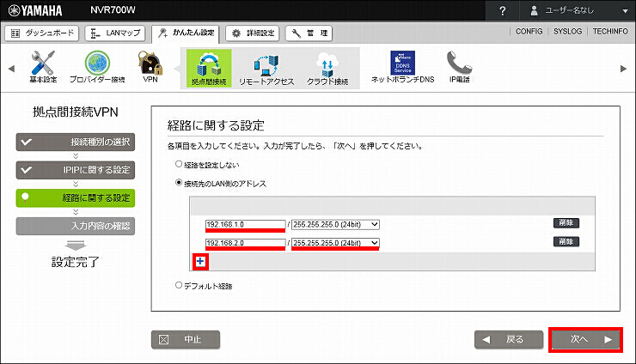This screenshot has height=364, width=636.
Task: Select デフォルト経路 radio button
Action: 179,285
